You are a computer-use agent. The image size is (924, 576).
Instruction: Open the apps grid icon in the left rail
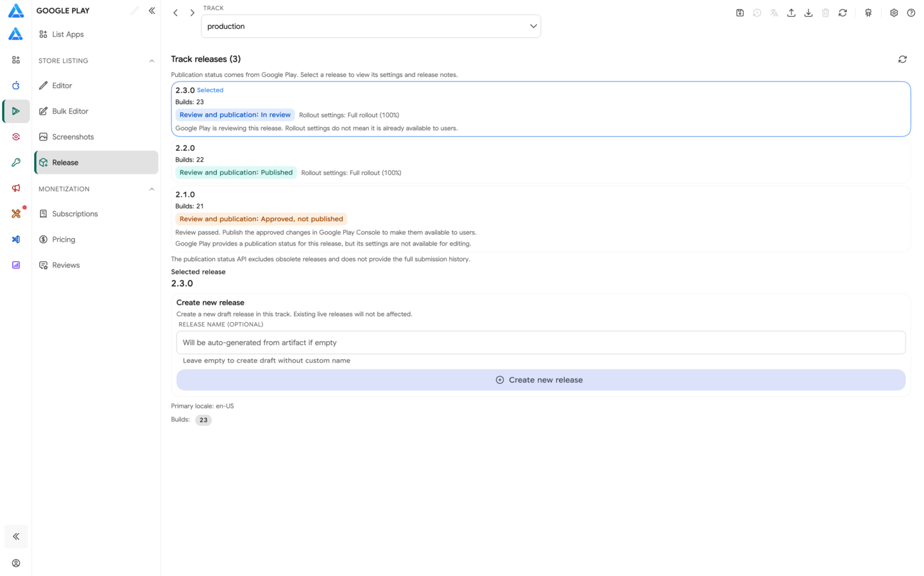(x=16, y=60)
